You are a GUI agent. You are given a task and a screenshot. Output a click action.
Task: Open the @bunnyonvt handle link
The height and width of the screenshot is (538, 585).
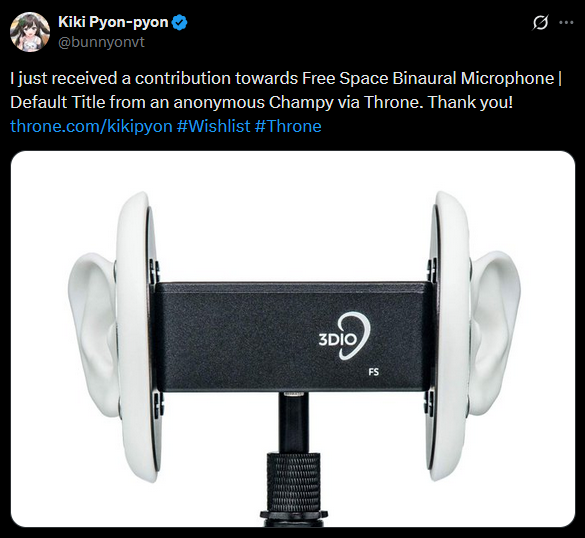(x=101, y=42)
